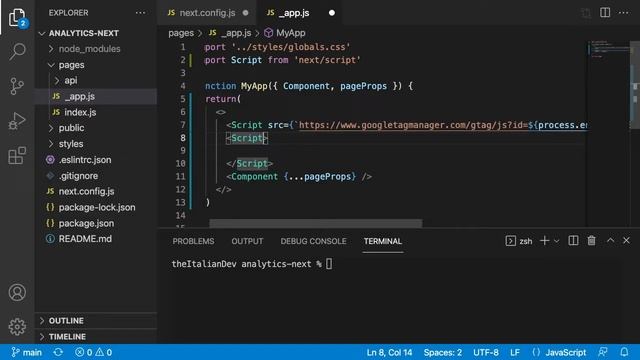Click the horizontal editor scrollbar
The image size is (640, 360).
(316, 223)
